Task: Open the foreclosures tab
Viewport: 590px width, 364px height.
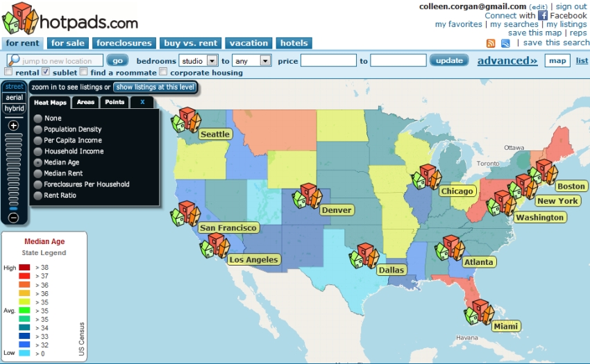Action: click(x=124, y=43)
